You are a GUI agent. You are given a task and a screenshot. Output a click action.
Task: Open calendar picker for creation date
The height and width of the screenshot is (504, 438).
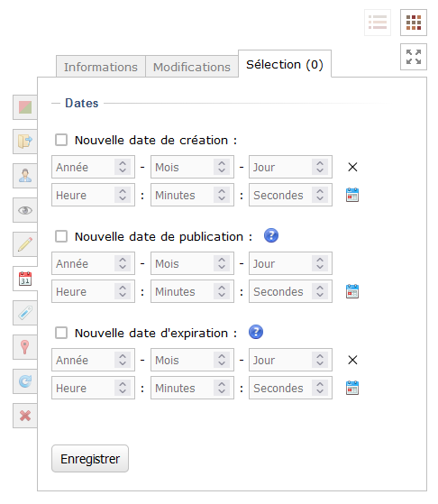pyautogui.click(x=352, y=195)
